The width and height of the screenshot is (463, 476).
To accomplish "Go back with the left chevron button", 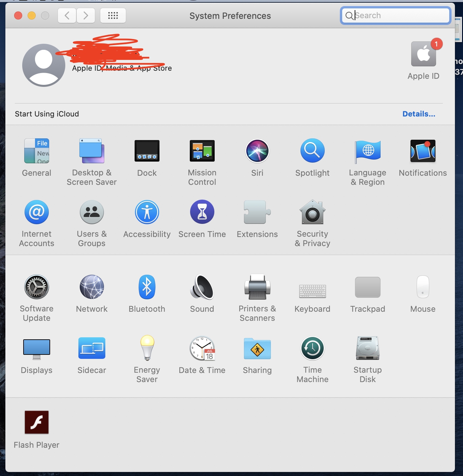I will 67,15.
